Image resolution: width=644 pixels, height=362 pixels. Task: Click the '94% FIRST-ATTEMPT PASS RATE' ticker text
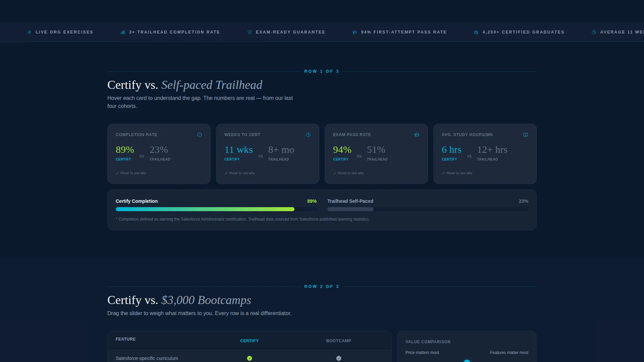[404, 32]
